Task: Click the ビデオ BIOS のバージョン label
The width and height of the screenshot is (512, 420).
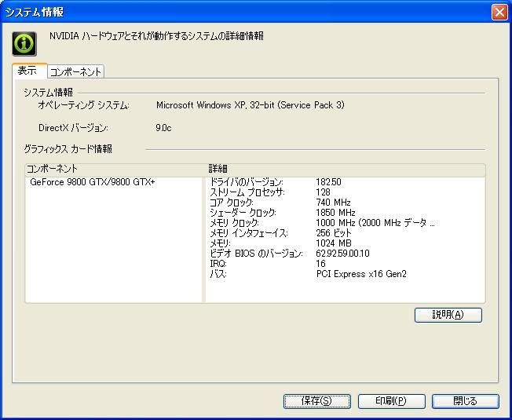Action: pyautogui.click(x=256, y=254)
